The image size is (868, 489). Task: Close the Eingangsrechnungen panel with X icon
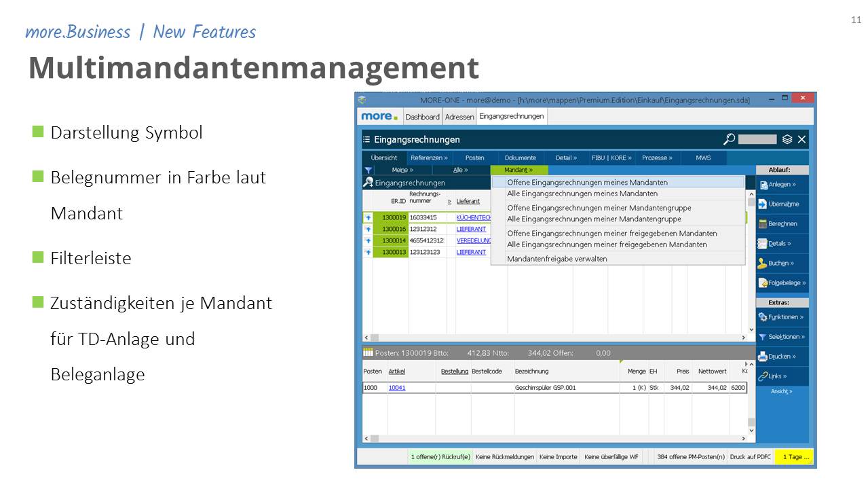801,139
